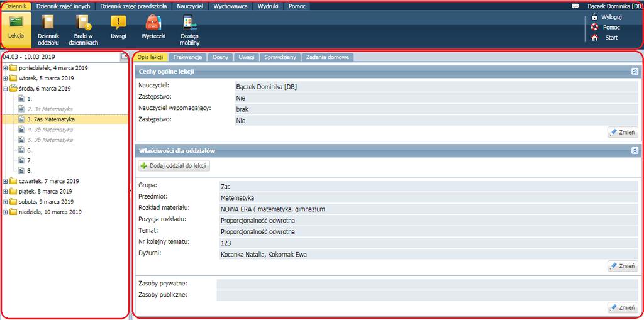
Task: Collapse środa, 6 marca 2019
Action: coord(5,88)
